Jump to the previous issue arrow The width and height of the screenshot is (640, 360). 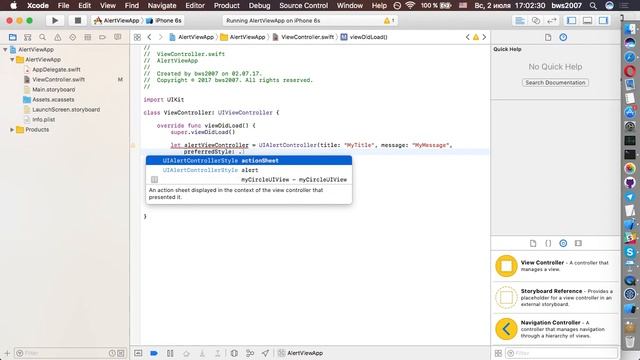click(468, 37)
